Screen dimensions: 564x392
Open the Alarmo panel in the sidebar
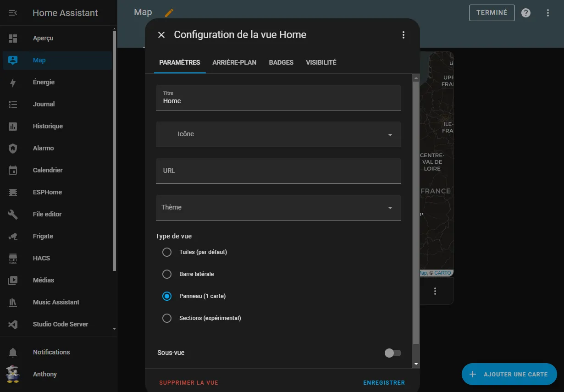click(44, 148)
